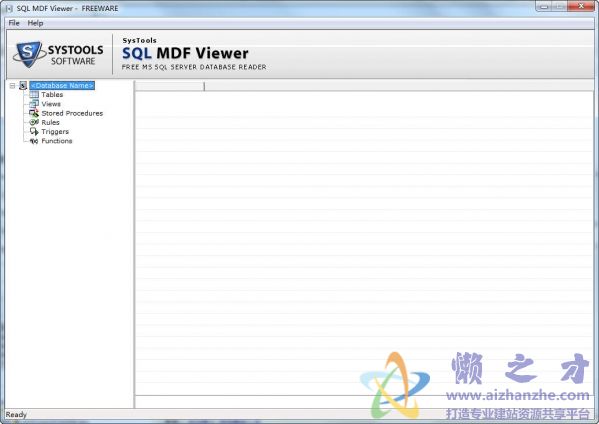
Task: Select the Rules tree item
Action: pos(50,122)
